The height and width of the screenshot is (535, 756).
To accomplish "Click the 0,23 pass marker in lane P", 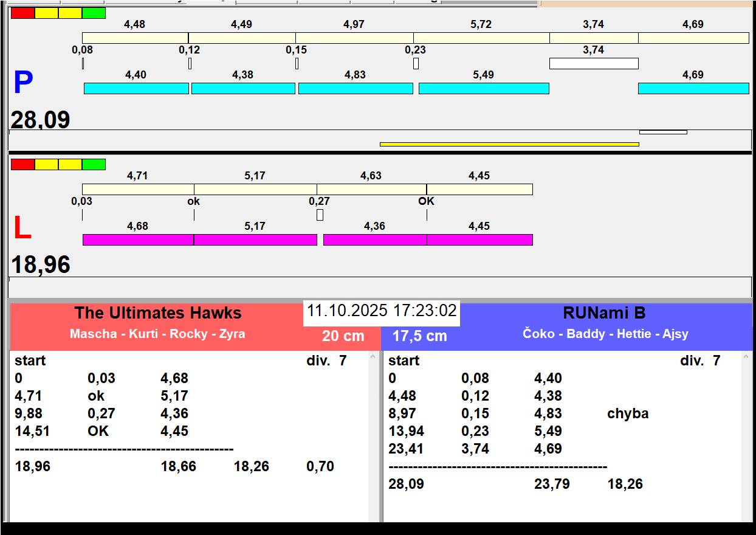I will tap(416, 63).
